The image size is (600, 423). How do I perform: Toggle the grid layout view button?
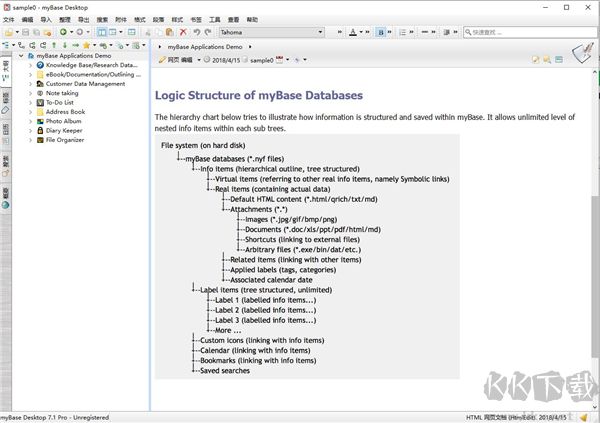click(x=132, y=33)
